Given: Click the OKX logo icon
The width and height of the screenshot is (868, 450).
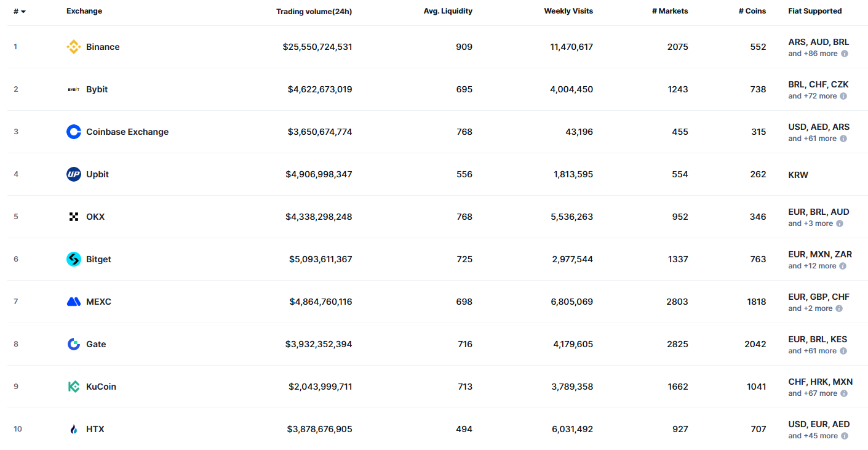Looking at the screenshot, I should (x=74, y=217).
